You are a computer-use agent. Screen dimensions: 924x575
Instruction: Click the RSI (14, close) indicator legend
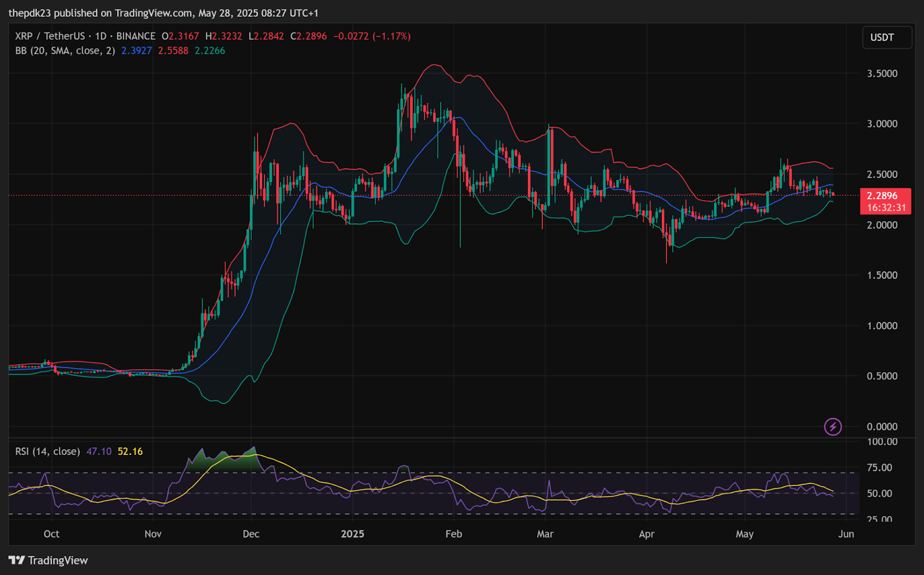coord(47,451)
